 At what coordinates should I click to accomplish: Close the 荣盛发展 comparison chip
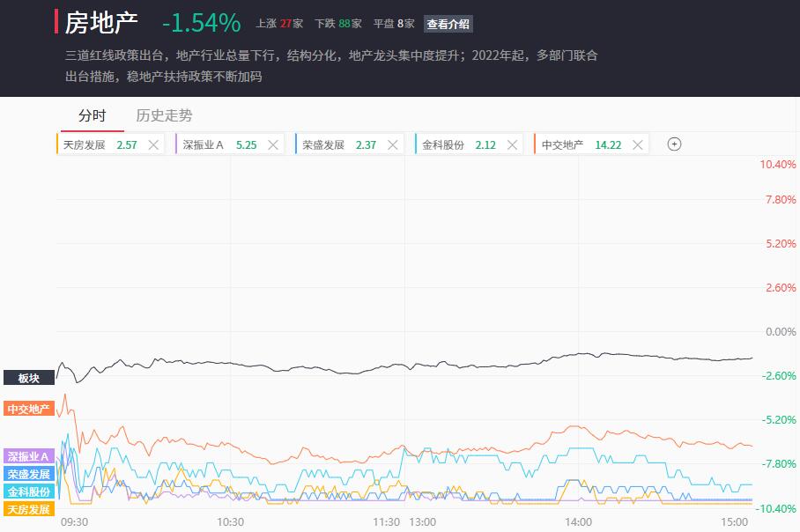pos(393,144)
